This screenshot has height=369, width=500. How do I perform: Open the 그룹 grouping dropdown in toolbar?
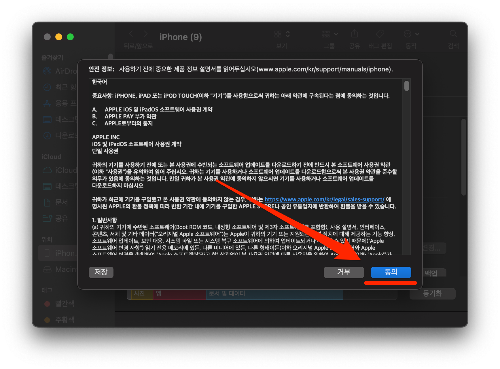tap(330, 34)
